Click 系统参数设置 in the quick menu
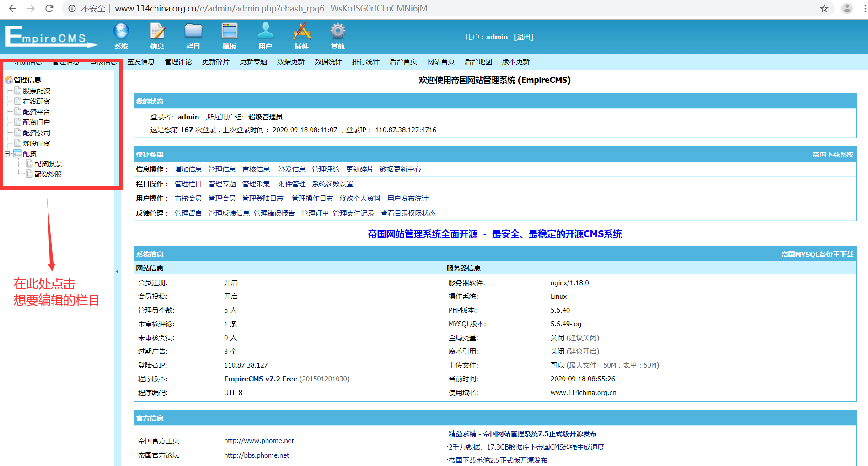The height and width of the screenshot is (466, 868). coord(333,184)
